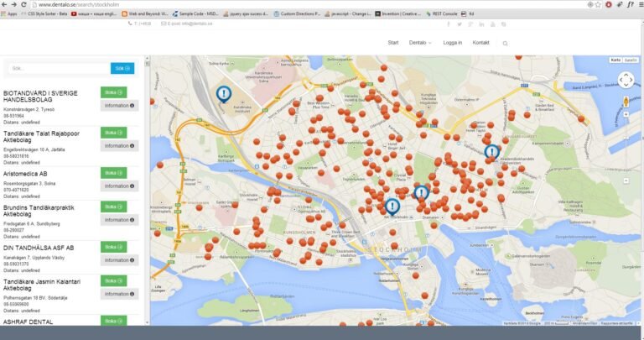Focus the Sök search text field
This screenshot has height=340, width=644.
click(x=57, y=68)
